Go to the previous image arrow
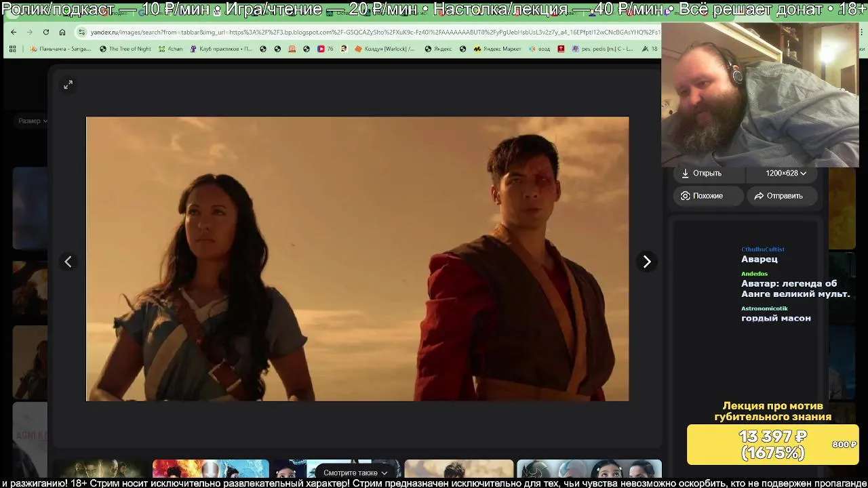The height and width of the screenshot is (488, 868). [x=68, y=262]
